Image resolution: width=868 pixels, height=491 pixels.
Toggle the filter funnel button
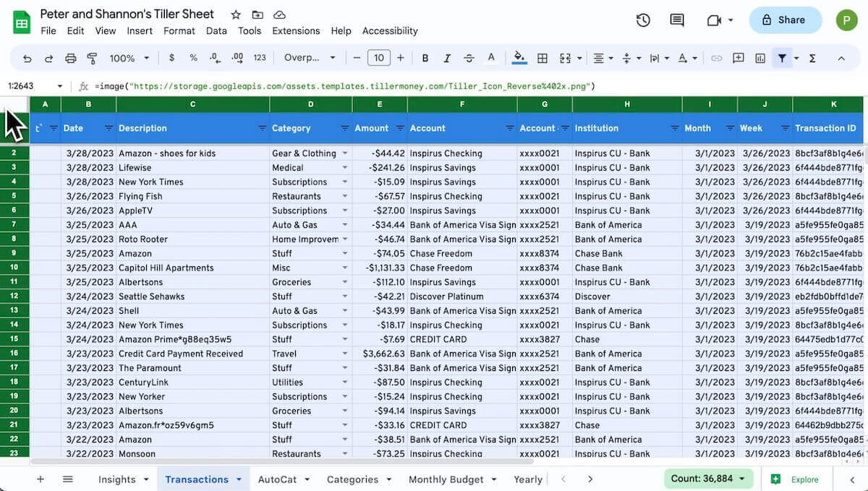782,58
